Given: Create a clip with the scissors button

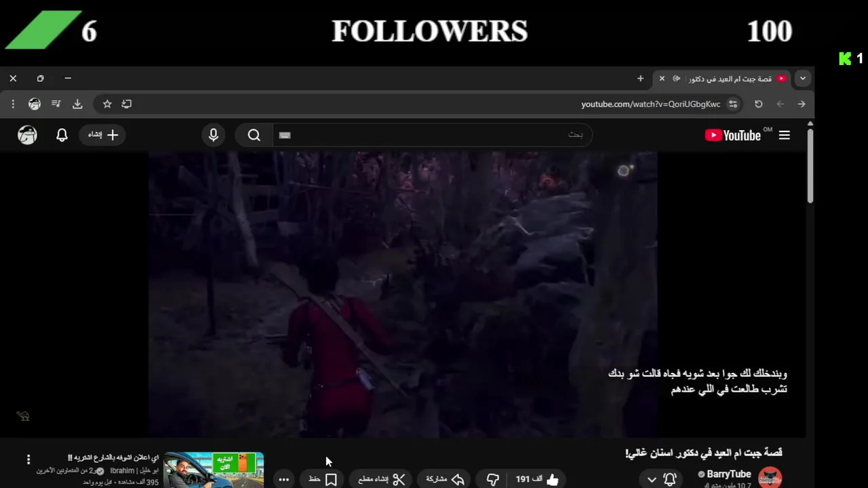Looking at the screenshot, I should [x=381, y=479].
